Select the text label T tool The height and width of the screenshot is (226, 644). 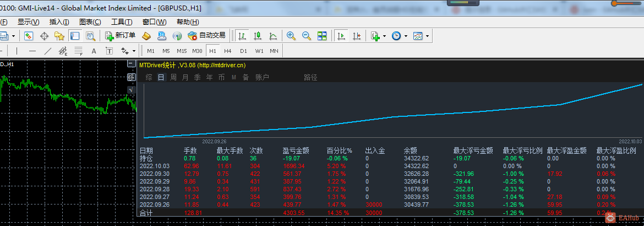(x=109, y=51)
